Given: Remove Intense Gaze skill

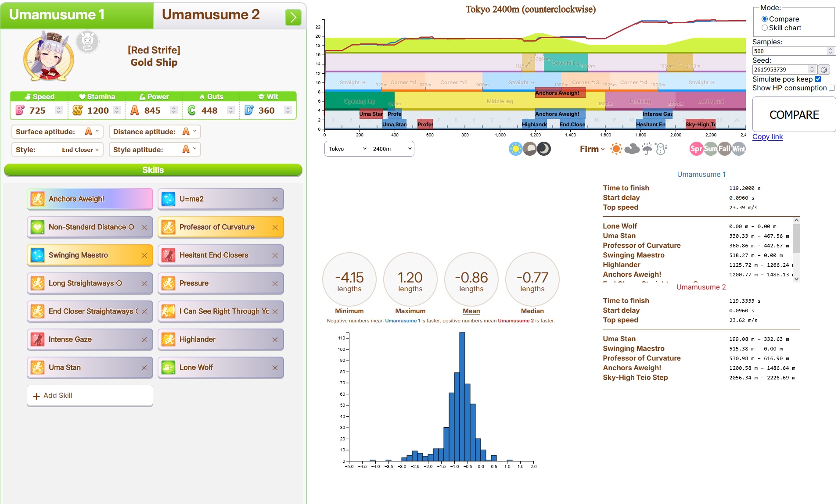Looking at the screenshot, I should tap(144, 340).
